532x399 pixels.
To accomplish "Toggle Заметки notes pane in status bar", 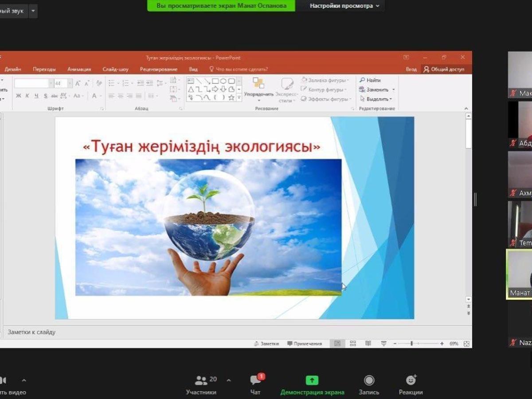I will click(x=266, y=344).
